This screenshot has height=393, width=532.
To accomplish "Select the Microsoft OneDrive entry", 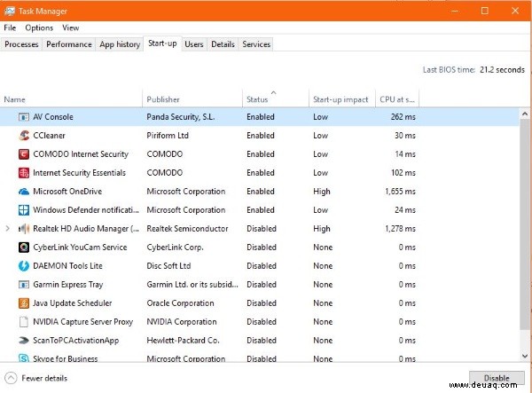I will click(67, 192).
